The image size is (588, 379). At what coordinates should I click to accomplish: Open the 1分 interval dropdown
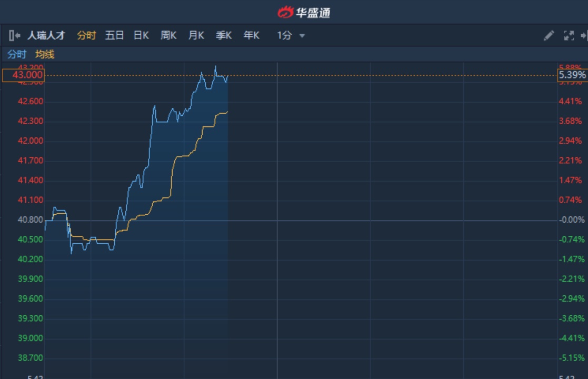(285, 36)
